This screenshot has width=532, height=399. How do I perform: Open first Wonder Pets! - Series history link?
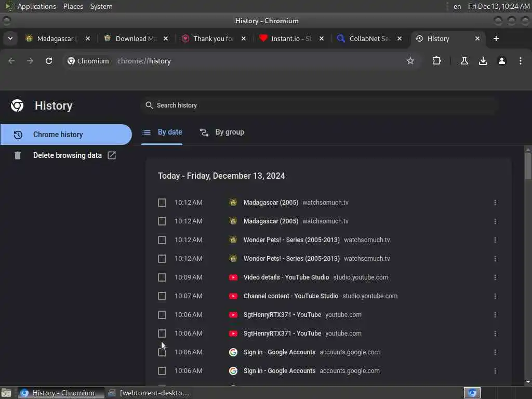tap(291, 240)
